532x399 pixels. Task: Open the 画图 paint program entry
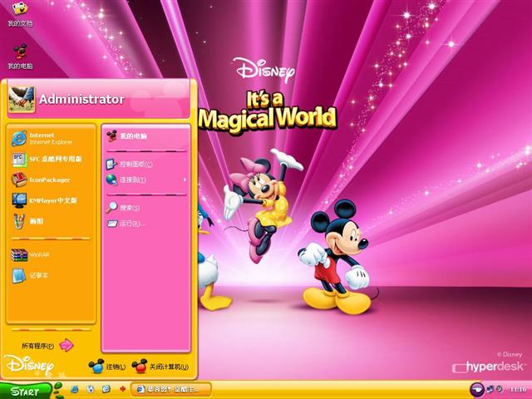point(50,221)
